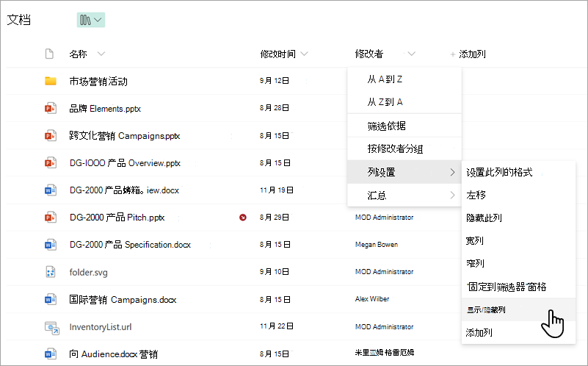Image resolution: width=588 pixels, height=366 pixels.
Task: Click the file type column header icon
Action: point(49,54)
